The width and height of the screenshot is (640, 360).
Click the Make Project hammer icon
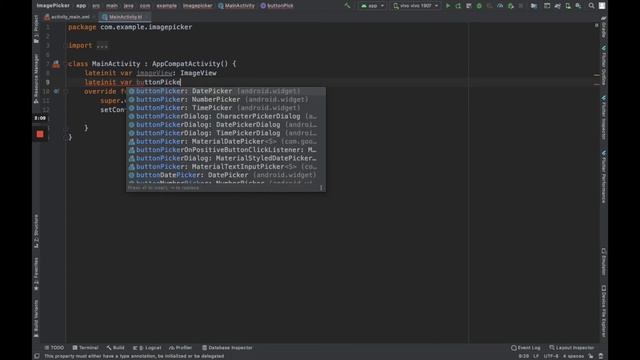coord(347,6)
